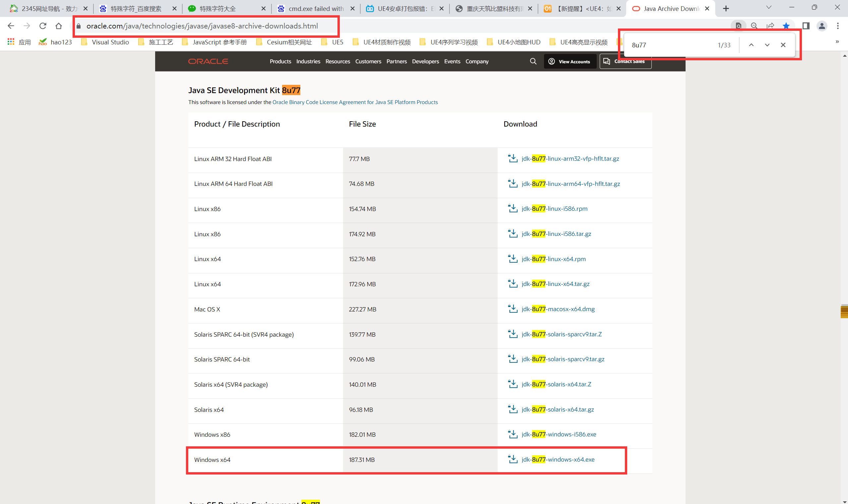848x504 pixels.
Task: Download jdk-8u77-linux-i586.rpm
Action: click(x=555, y=208)
